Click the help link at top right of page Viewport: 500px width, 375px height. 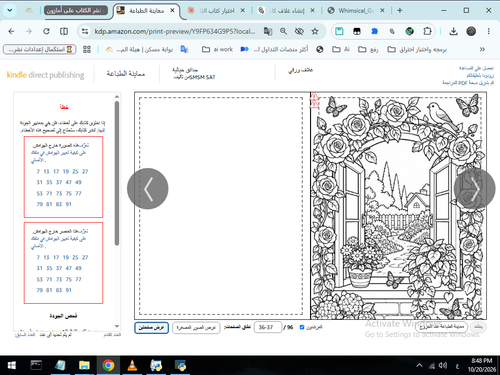pos(476,68)
